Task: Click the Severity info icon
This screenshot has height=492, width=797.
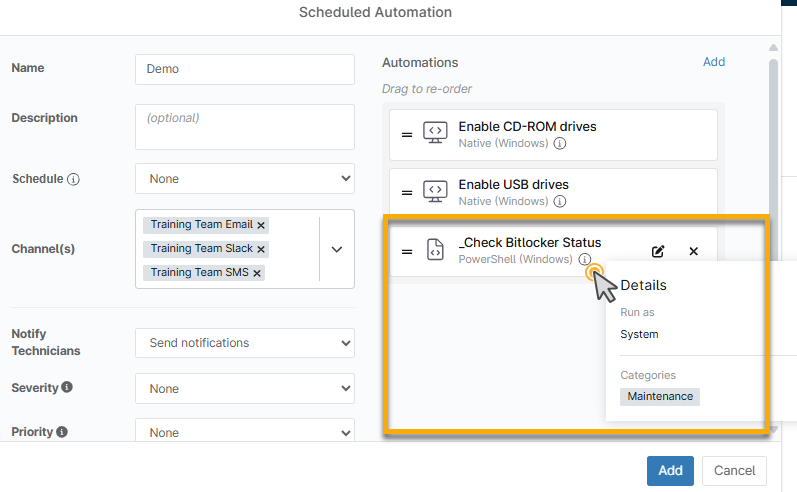Action: 66,387
